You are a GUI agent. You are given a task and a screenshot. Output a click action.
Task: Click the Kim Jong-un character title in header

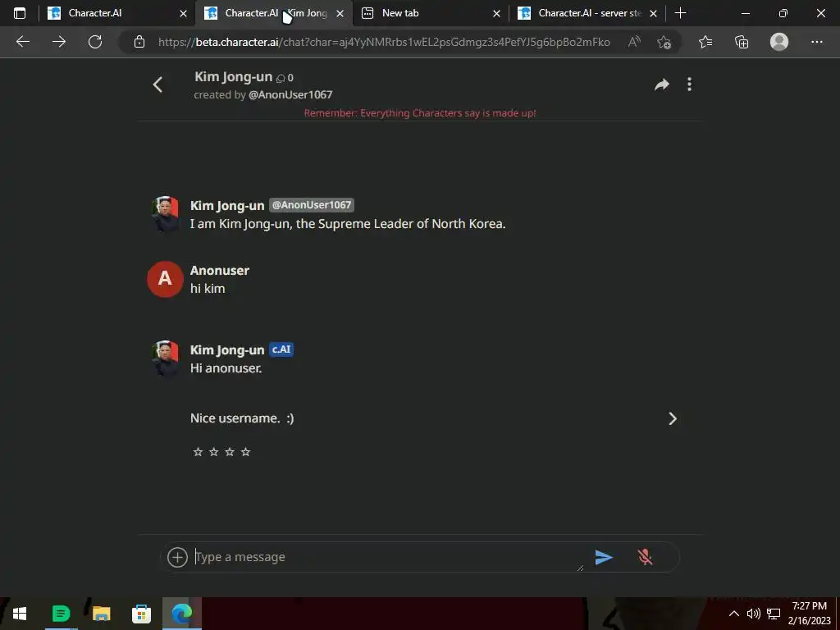[234, 77]
